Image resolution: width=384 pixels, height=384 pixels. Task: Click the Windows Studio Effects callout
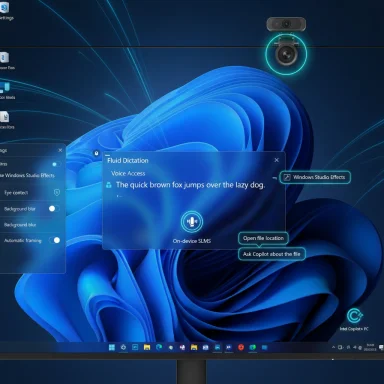click(315, 177)
